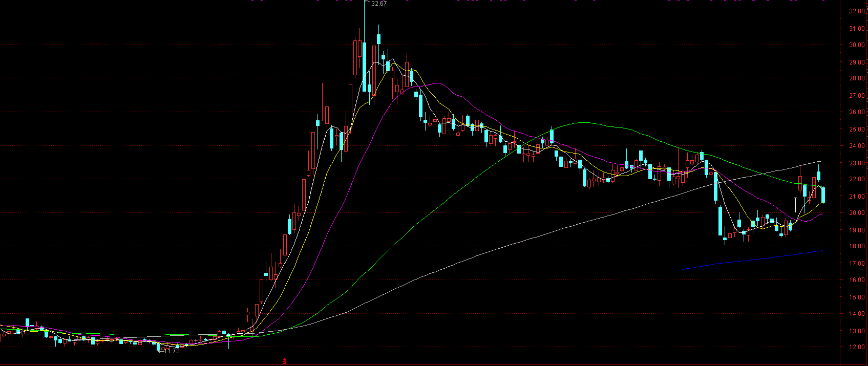Select the 22.00 price axis label
The width and height of the screenshot is (868, 366).
[857, 180]
